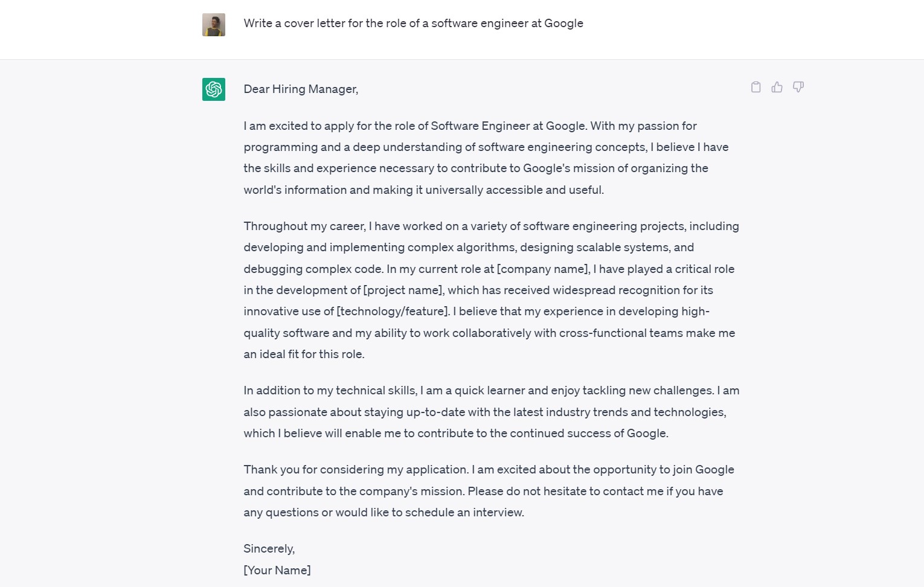Click the [project name] placeholder
This screenshot has width=924, height=587.
click(x=404, y=290)
